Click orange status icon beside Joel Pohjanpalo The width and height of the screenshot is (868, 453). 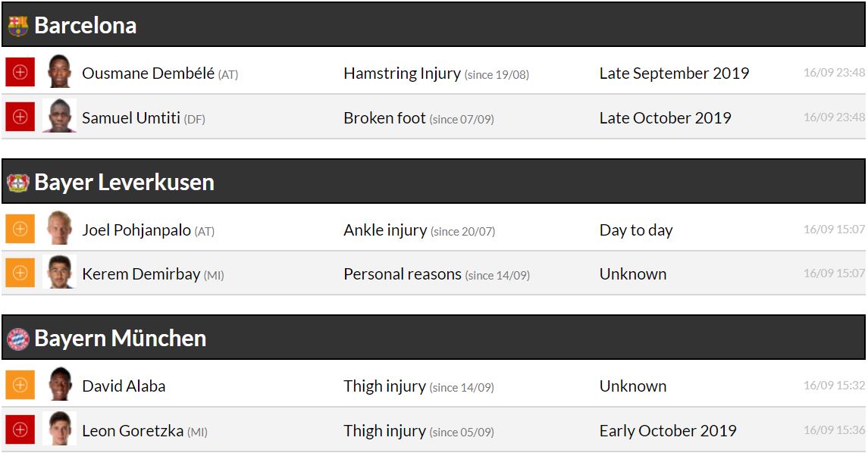click(20, 230)
